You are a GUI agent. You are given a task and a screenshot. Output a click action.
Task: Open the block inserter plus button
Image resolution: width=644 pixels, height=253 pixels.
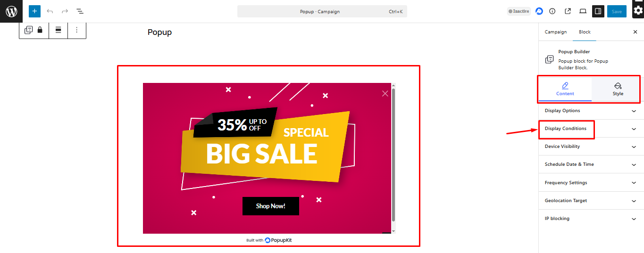click(x=34, y=11)
